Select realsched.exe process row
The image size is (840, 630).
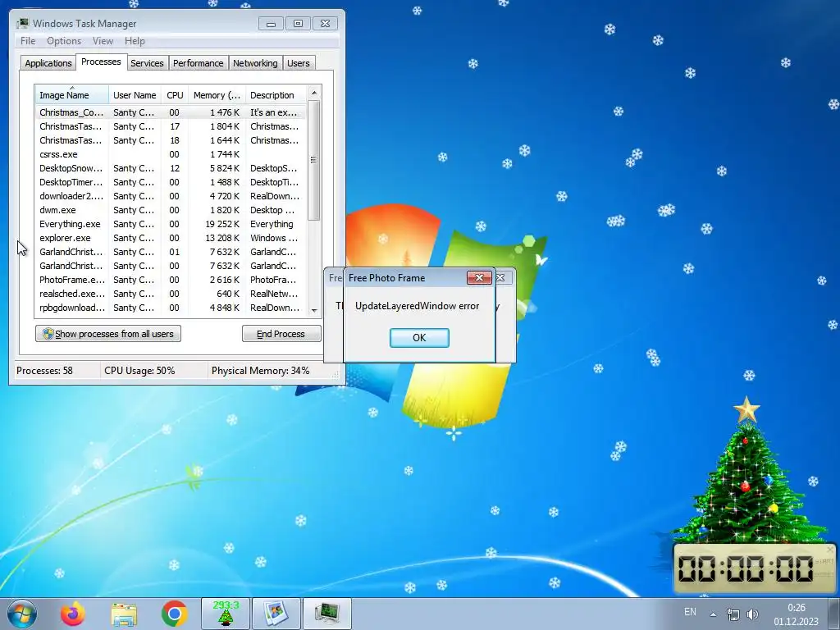point(171,294)
